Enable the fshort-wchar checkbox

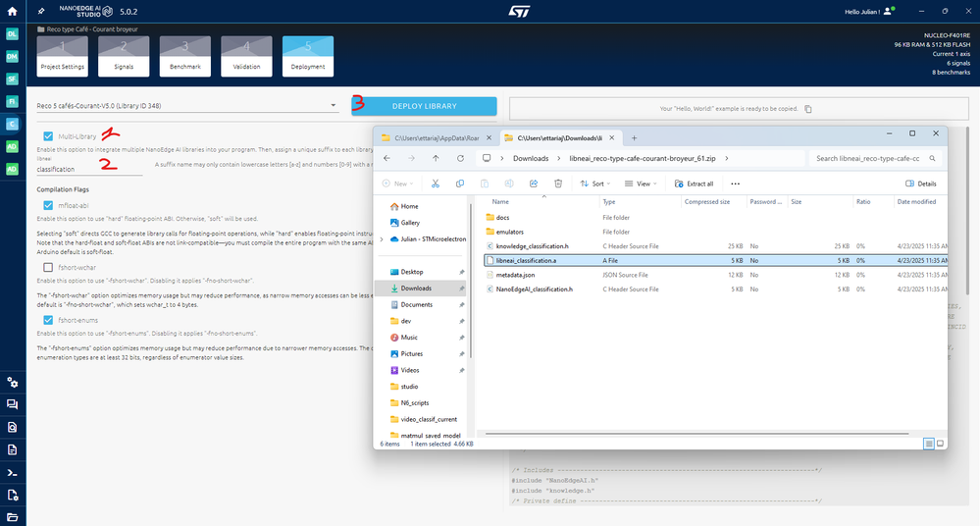tap(48, 267)
